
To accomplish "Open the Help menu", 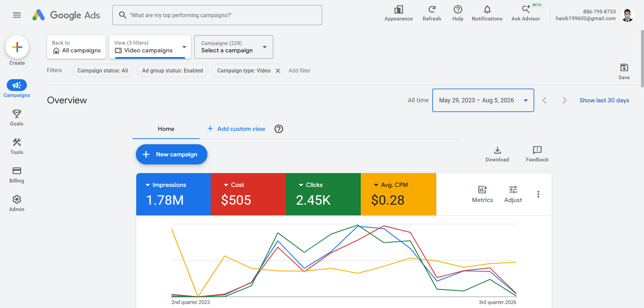I will pos(458,13).
